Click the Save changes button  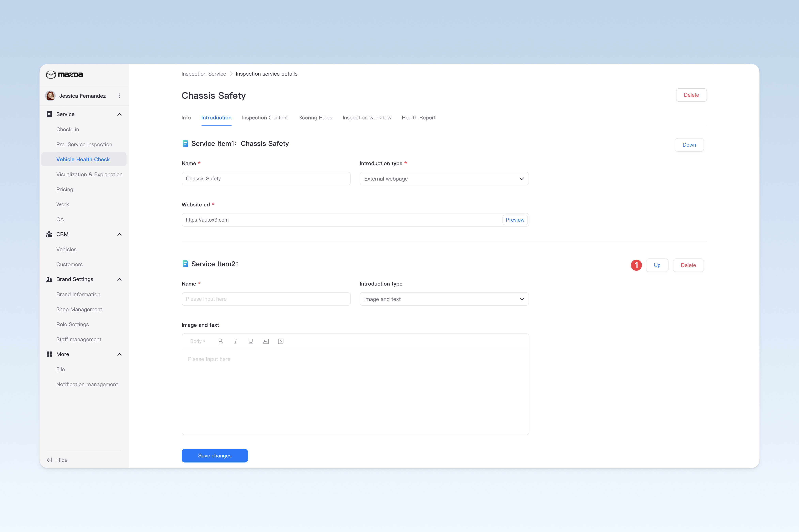pos(215,455)
